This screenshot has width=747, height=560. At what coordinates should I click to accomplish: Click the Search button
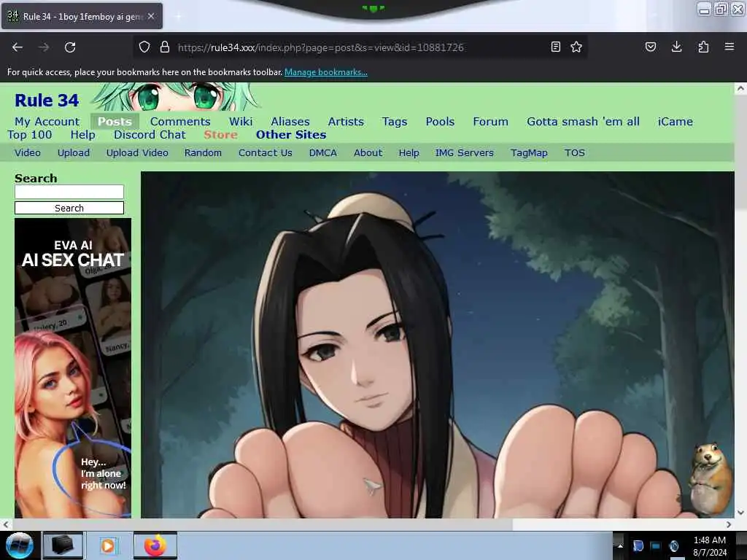tap(69, 208)
